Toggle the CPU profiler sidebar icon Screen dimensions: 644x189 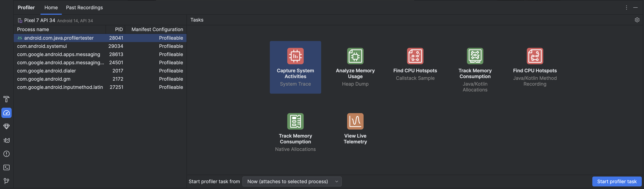pyautogui.click(x=6, y=113)
